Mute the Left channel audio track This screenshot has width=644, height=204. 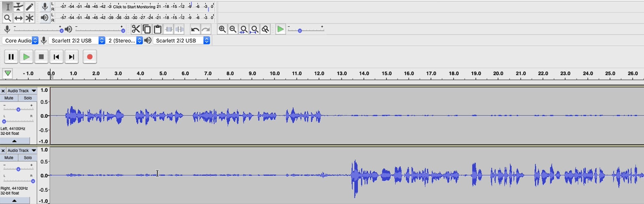pyautogui.click(x=9, y=98)
